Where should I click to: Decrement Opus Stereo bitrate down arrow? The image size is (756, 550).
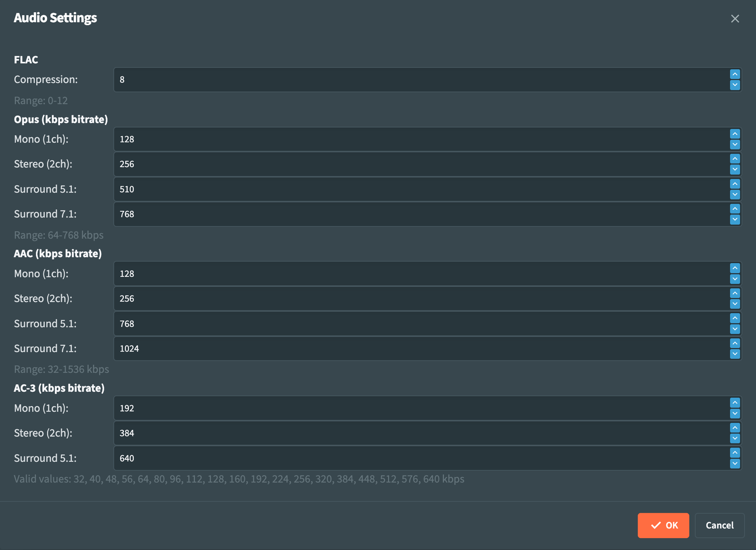735,170
